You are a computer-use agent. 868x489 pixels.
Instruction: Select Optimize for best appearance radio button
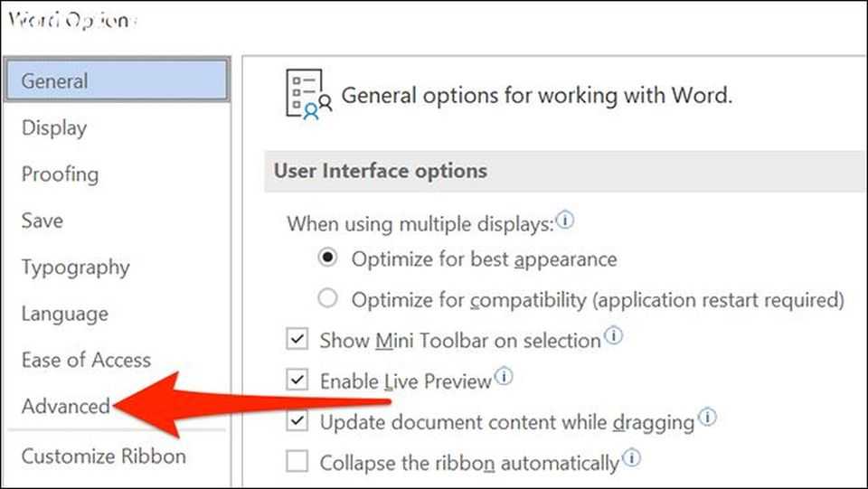point(329,259)
